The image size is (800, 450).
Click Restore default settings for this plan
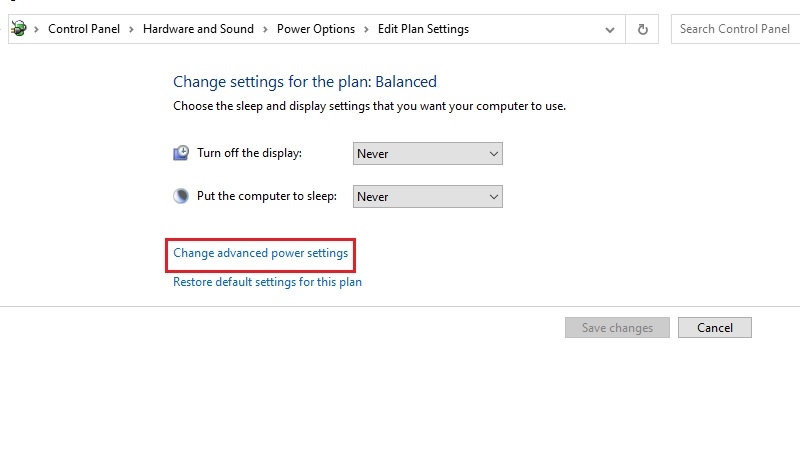pos(267,282)
